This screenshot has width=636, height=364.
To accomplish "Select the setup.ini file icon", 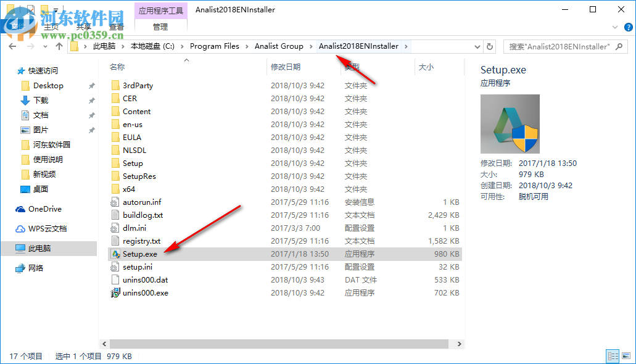I will [115, 267].
